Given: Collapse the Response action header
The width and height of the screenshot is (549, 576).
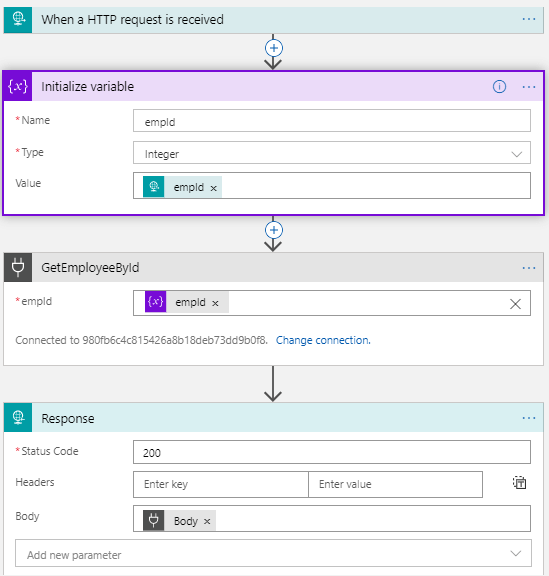Looking at the screenshot, I should (273, 418).
